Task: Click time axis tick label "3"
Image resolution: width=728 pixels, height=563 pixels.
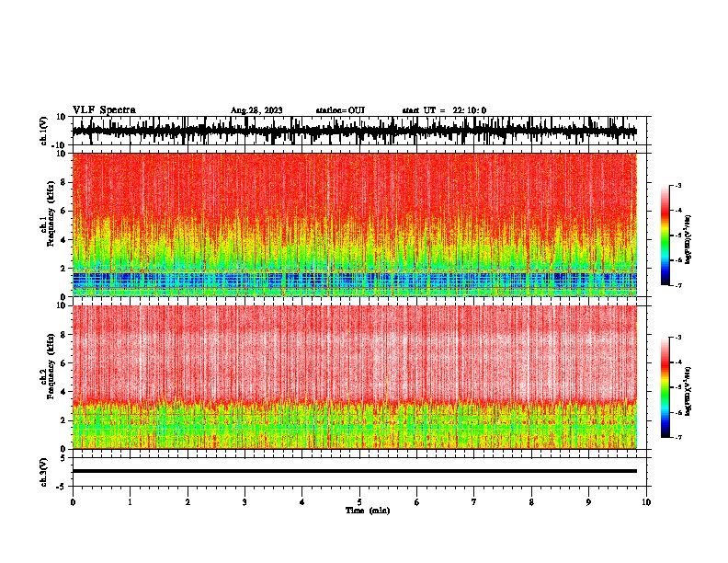Action: point(245,502)
